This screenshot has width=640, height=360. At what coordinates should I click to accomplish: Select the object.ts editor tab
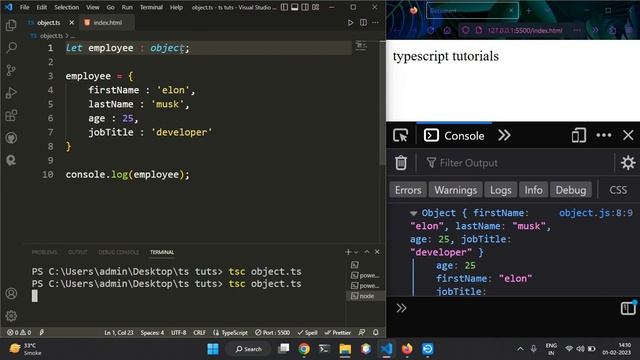48,22
